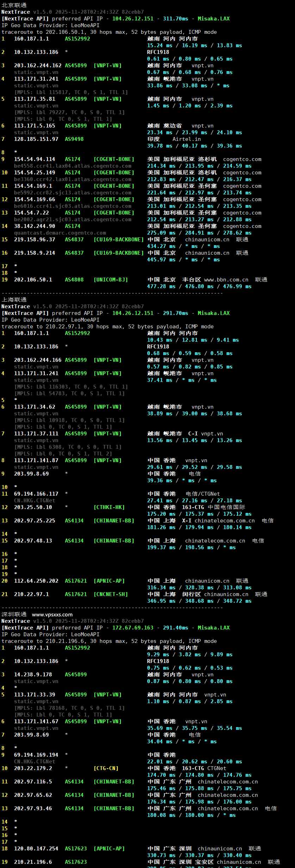Image resolution: width=295 pixels, height=868 pixels.
Task: Select hop IP 154.54.169.66
Action: (34, 199)
